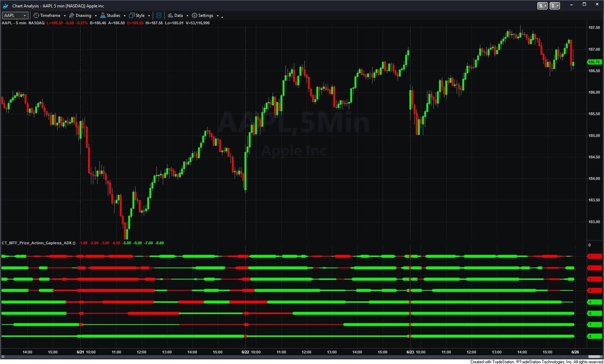The width and height of the screenshot is (604, 364).
Task: Click the "6/26" date label on the time axis
Action: point(575,352)
